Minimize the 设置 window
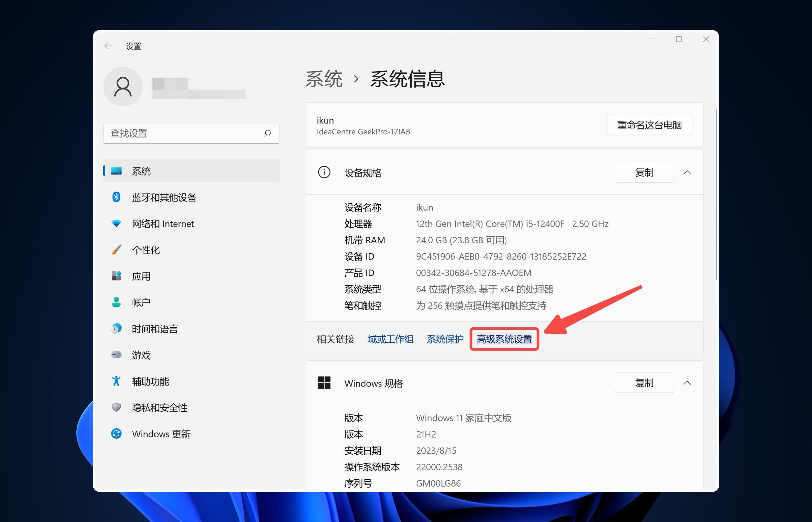812x522 pixels. click(652, 39)
